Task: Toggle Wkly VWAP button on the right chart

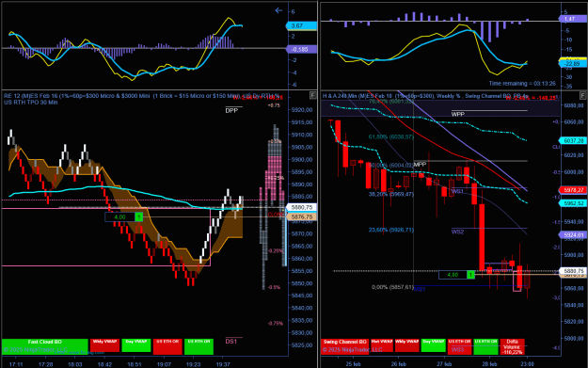Action: click(406, 345)
